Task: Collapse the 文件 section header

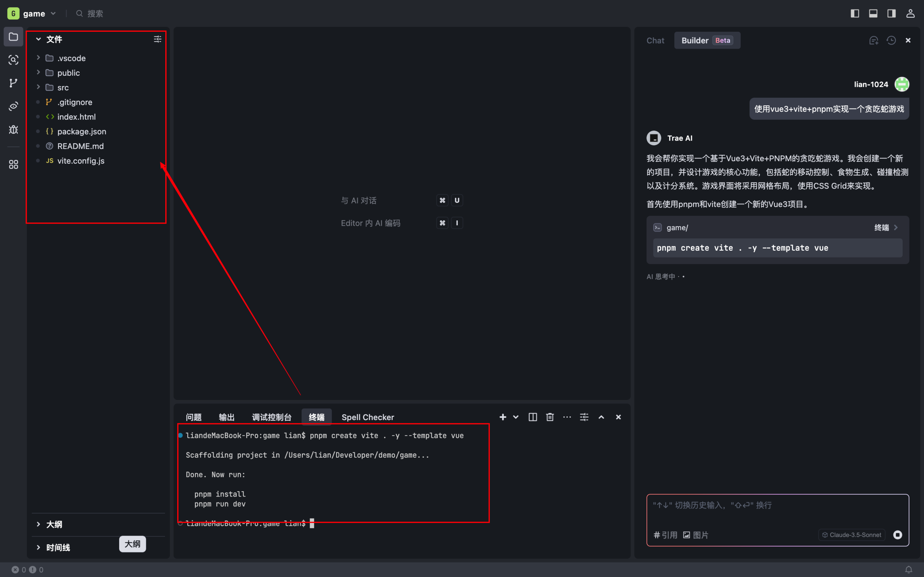Action: (38, 39)
